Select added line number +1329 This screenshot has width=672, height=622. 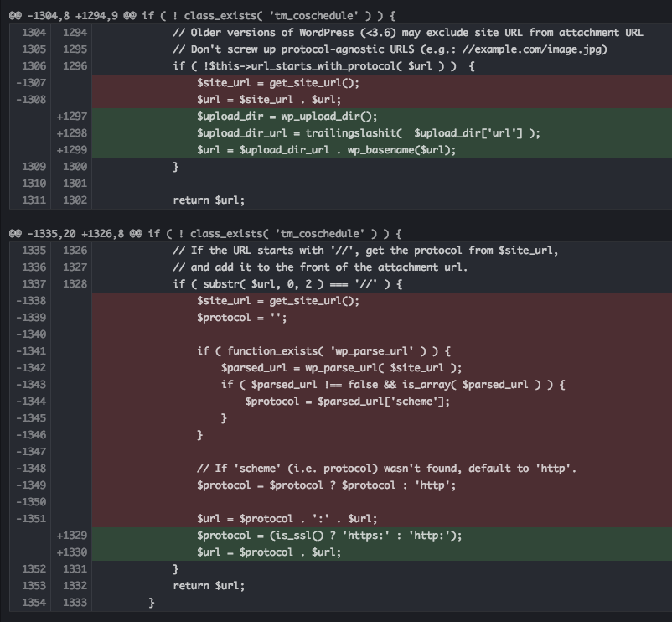point(71,536)
